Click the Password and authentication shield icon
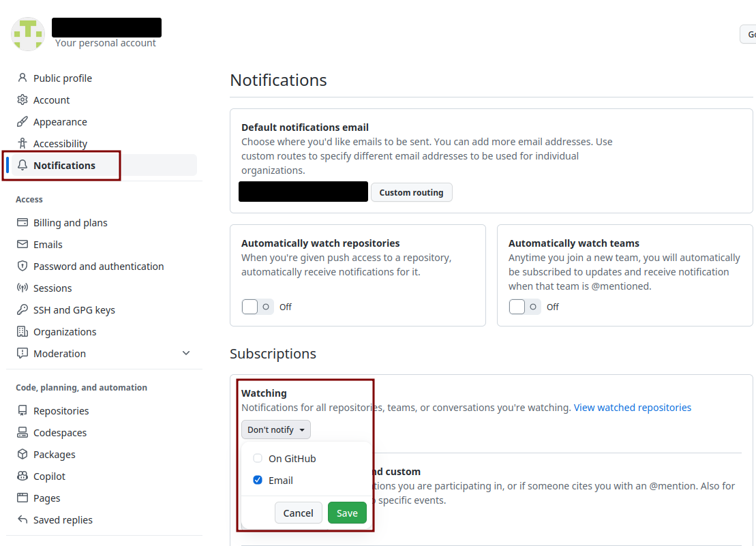Viewport: 756px width, 546px height. point(22,266)
